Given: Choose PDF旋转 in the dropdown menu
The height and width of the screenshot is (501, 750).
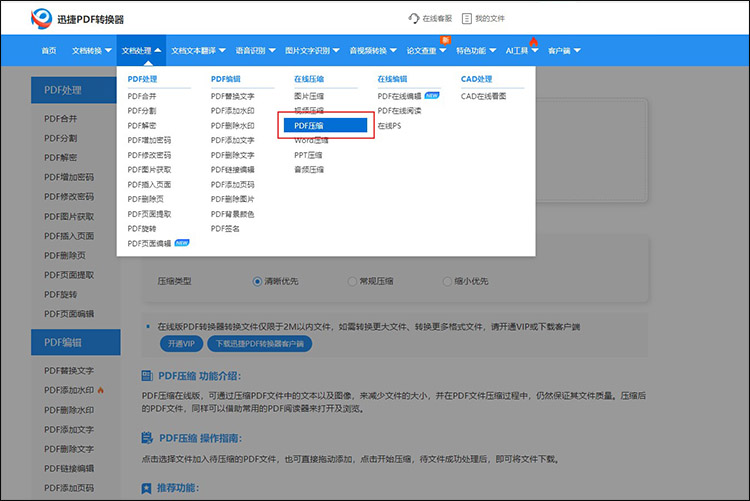Looking at the screenshot, I should tap(142, 229).
